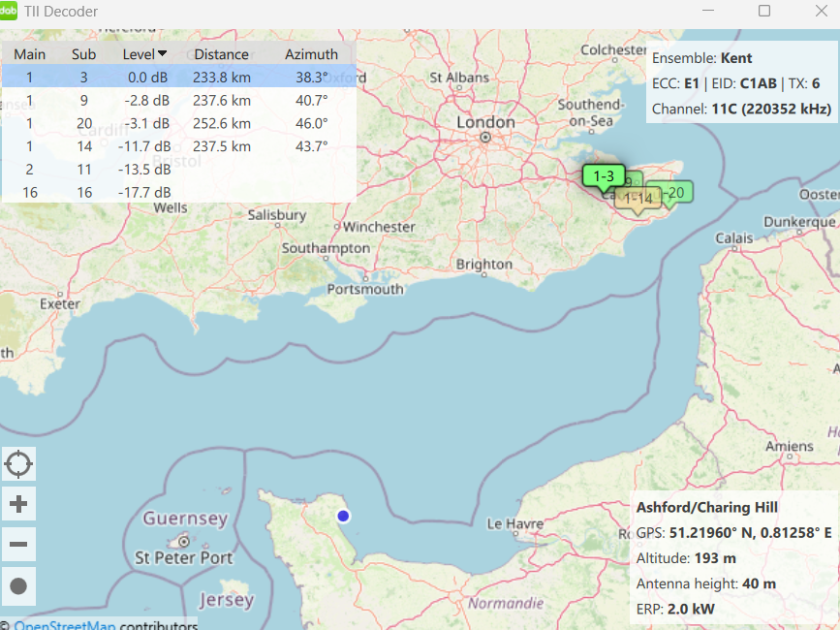The image size is (840, 630).
Task: Click the Calais label on the map
Action: tap(734, 237)
